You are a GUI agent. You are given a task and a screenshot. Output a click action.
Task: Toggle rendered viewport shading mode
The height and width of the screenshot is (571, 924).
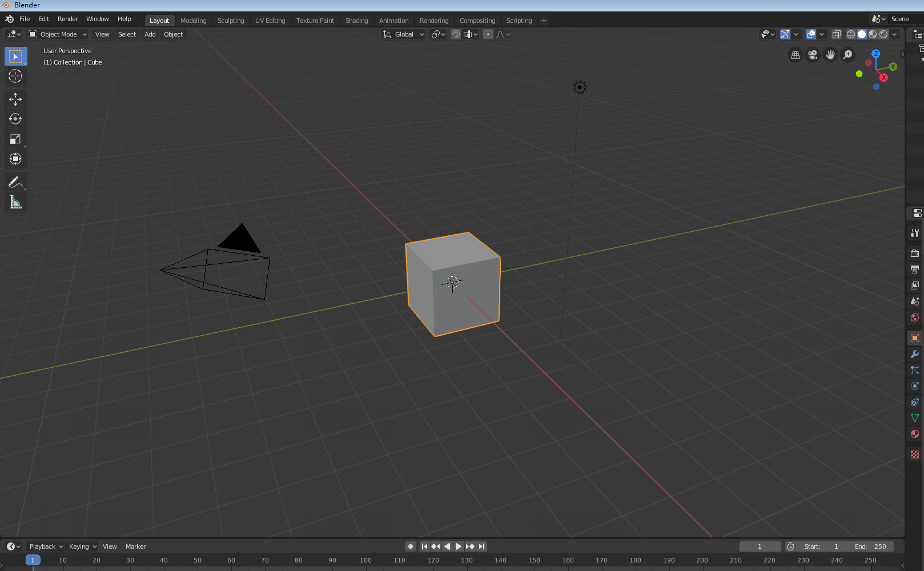point(883,34)
